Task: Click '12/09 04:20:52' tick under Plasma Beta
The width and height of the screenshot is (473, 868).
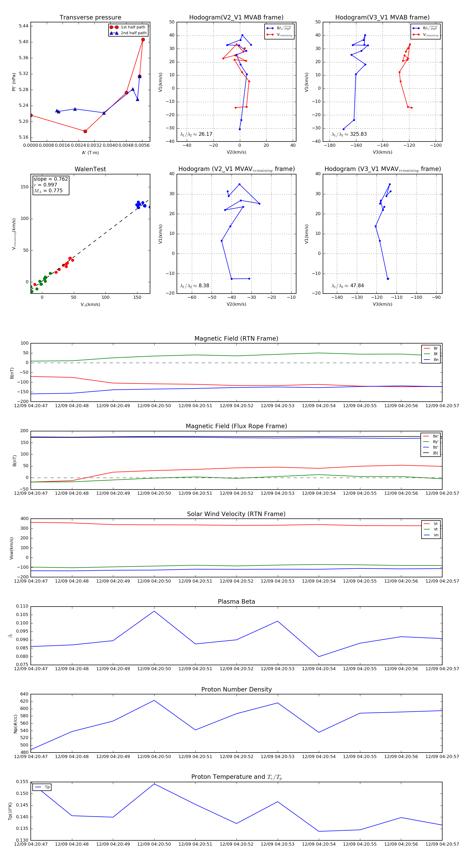Action: (236, 669)
